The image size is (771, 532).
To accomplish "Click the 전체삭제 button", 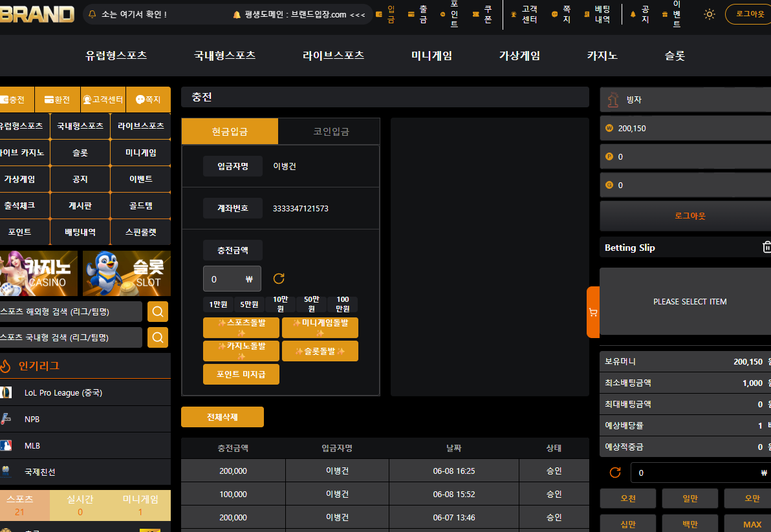I will [223, 417].
